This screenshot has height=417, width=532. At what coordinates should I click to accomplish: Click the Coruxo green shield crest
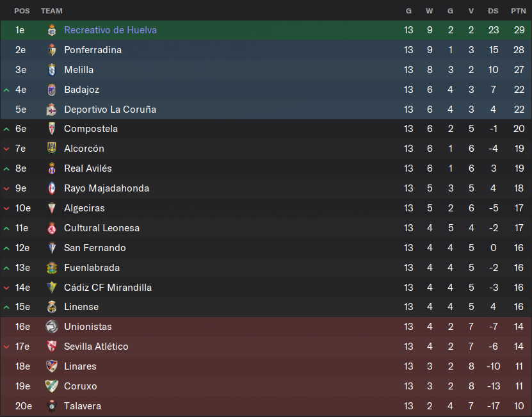[52, 386]
